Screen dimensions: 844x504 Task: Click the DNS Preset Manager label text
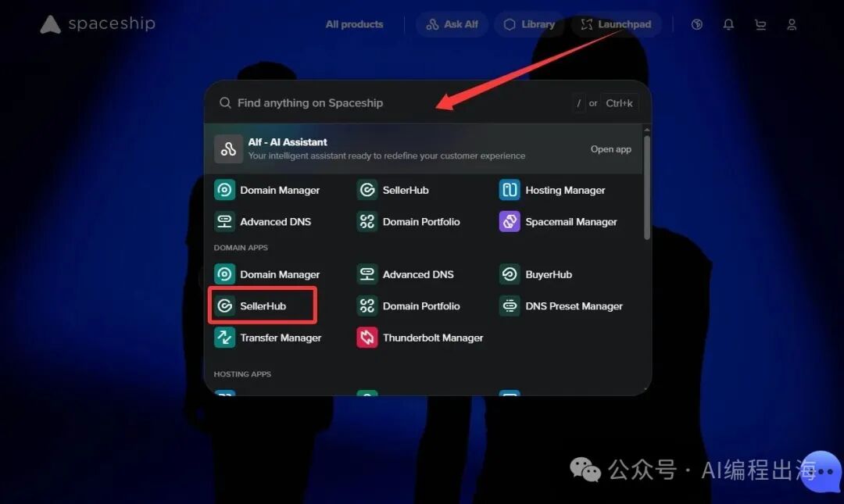pos(574,306)
